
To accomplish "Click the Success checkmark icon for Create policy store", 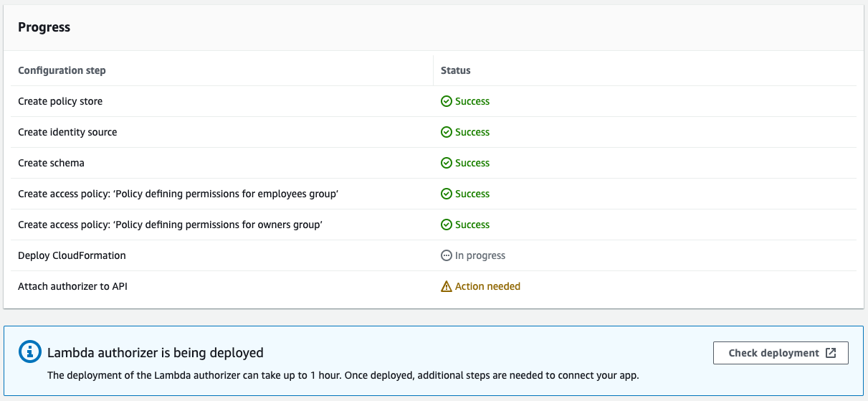I will coord(446,101).
